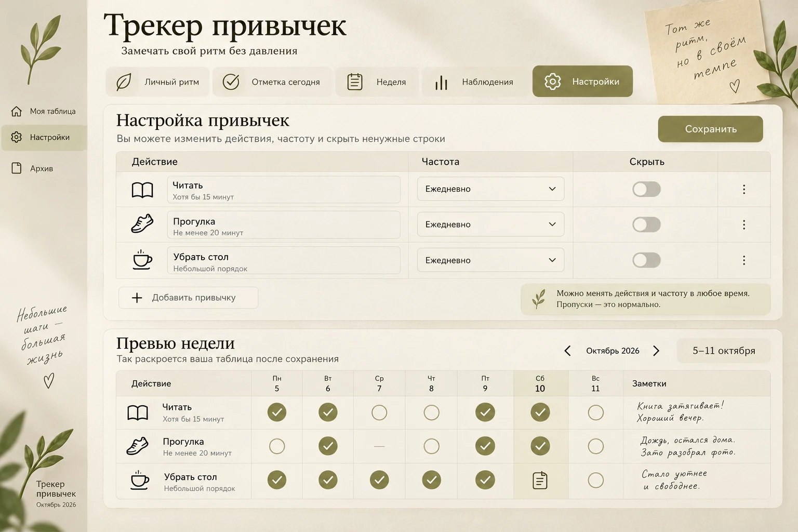This screenshot has height=532, width=798.
Task: Click the home icon beside Моя таблица
Action: (x=17, y=111)
